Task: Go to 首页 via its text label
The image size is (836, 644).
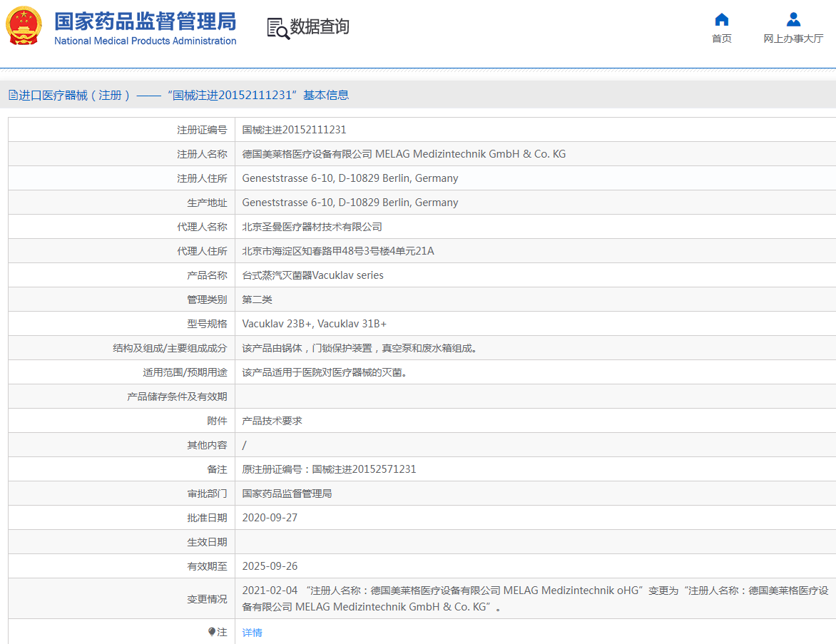Action: click(x=722, y=39)
